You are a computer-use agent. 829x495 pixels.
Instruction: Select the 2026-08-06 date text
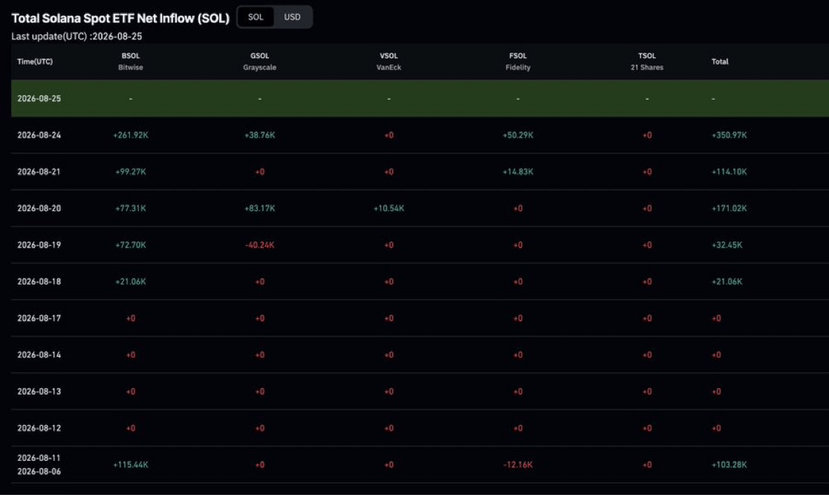pos(39,471)
